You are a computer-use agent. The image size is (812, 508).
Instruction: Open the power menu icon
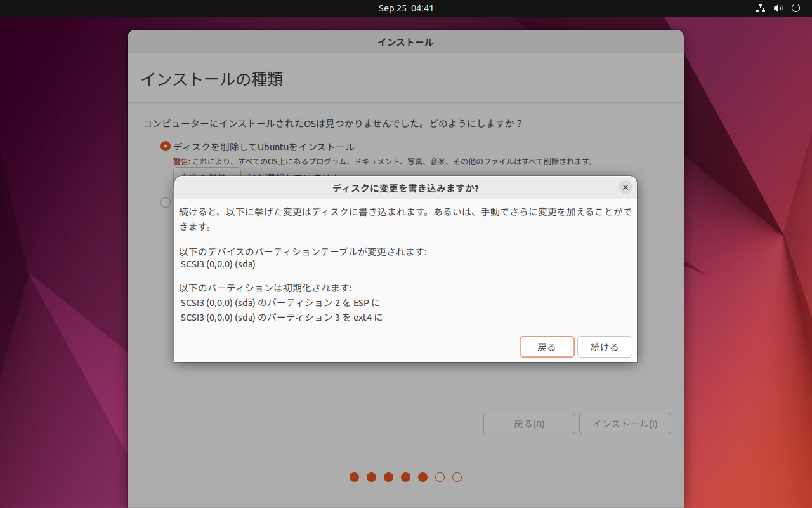pyautogui.click(x=796, y=8)
